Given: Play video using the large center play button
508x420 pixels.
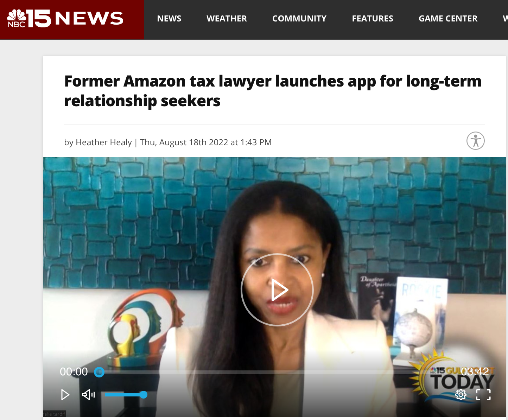Looking at the screenshot, I should (277, 290).
